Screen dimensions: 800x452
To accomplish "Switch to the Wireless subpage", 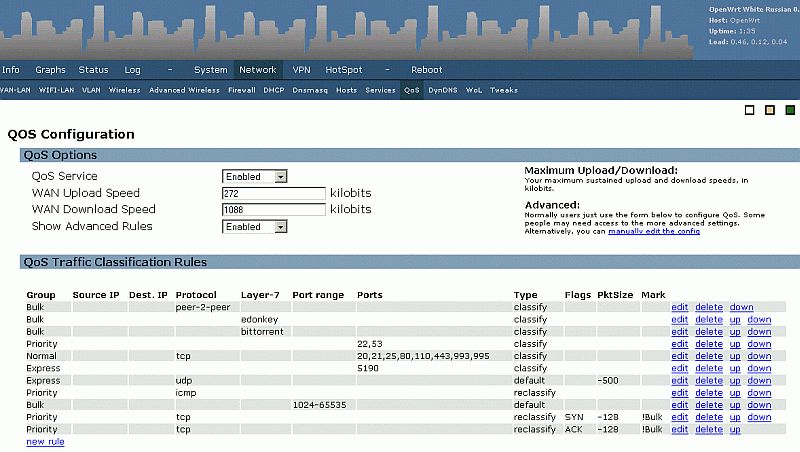I will pos(124,90).
